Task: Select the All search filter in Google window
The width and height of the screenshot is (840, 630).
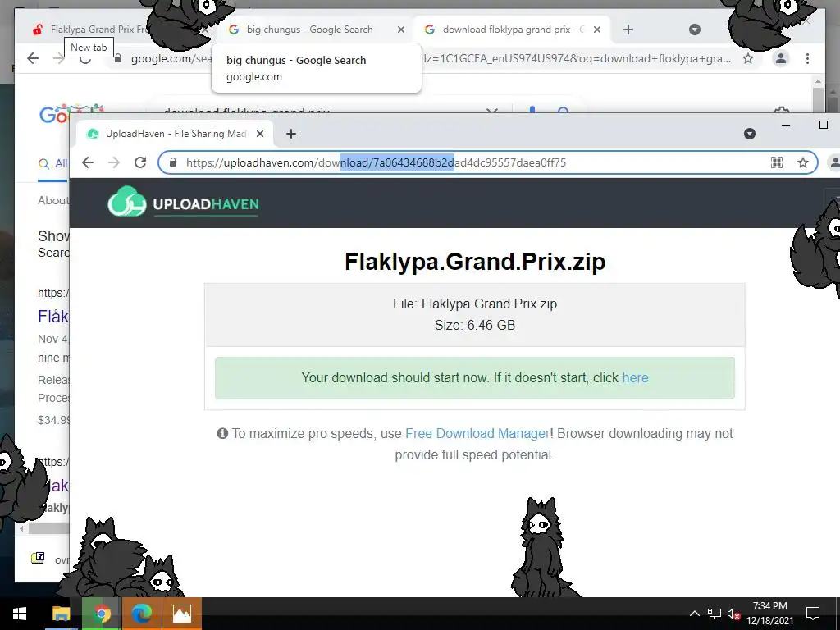Action: (x=53, y=163)
